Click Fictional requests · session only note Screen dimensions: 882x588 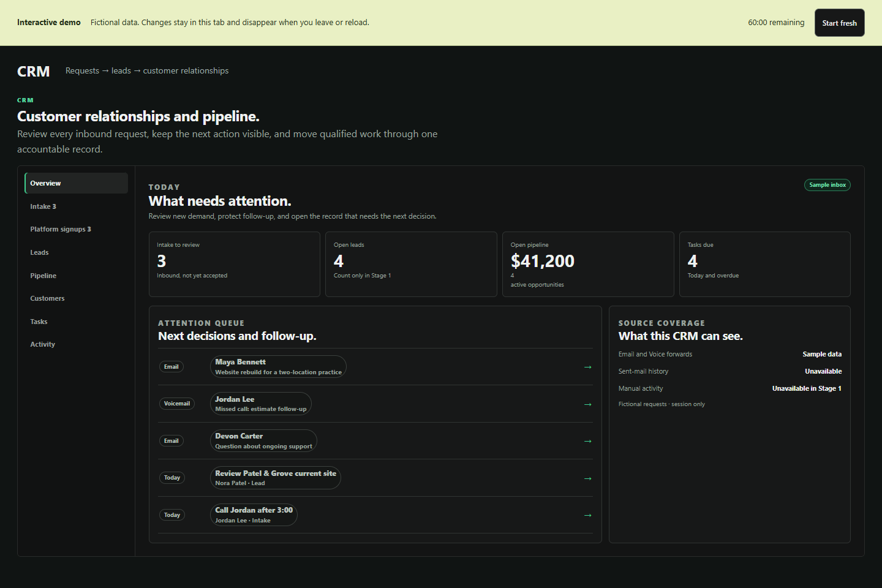click(661, 404)
